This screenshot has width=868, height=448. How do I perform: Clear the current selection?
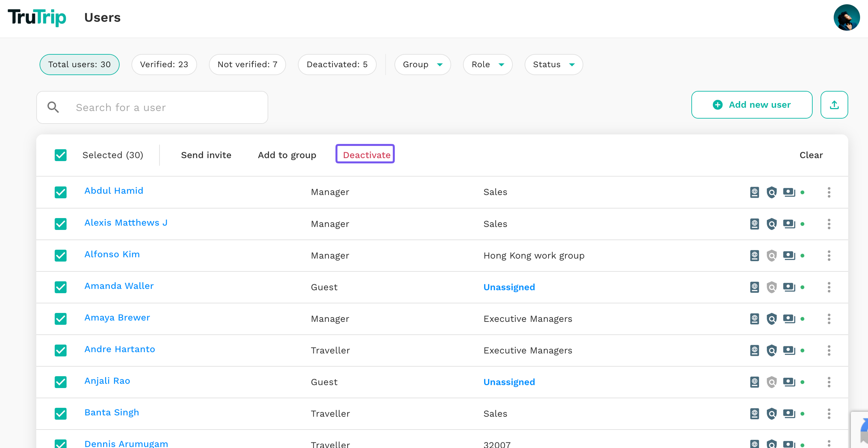[811, 155]
